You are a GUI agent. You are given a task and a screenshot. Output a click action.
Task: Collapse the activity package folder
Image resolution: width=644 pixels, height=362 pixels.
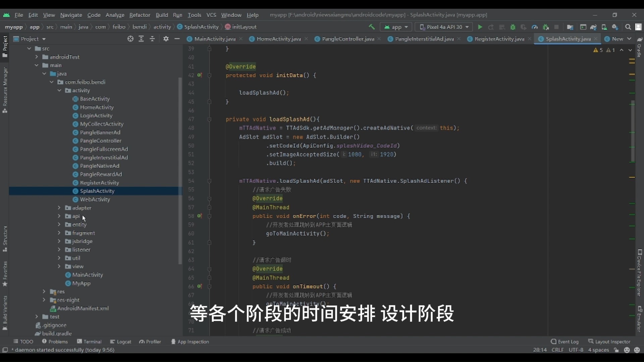pyautogui.click(x=59, y=90)
